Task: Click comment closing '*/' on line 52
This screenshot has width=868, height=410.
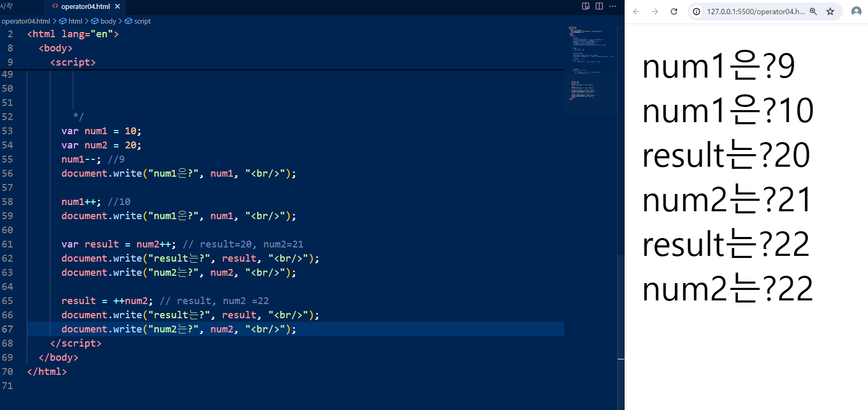Action: pyautogui.click(x=79, y=117)
